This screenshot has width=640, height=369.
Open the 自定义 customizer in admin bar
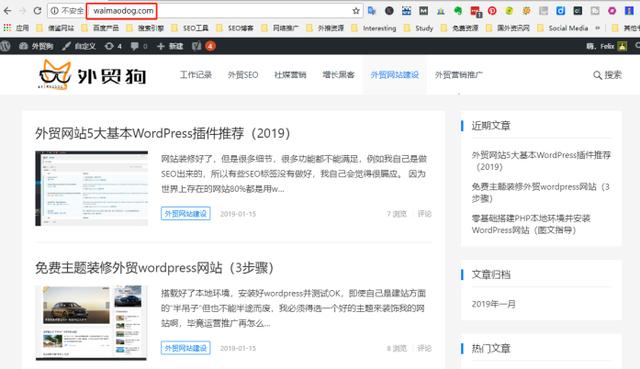(x=79, y=46)
